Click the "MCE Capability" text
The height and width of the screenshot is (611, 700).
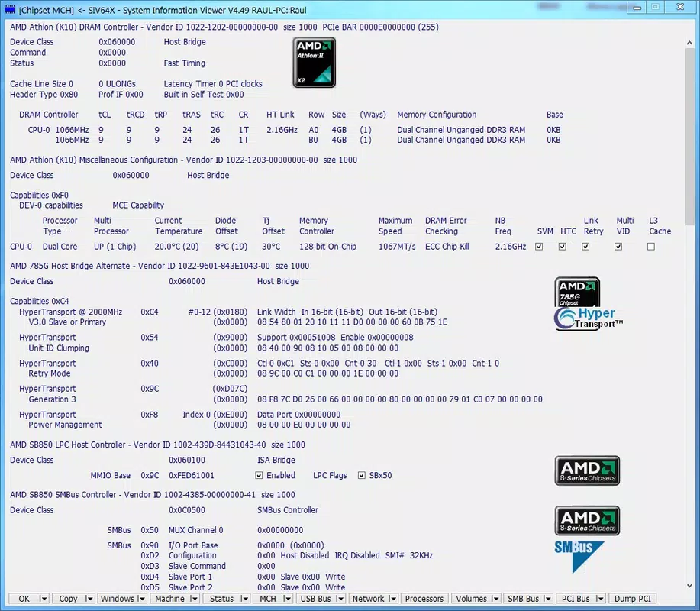(x=138, y=205)
